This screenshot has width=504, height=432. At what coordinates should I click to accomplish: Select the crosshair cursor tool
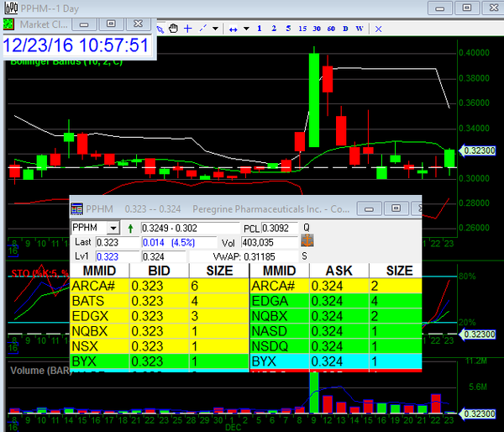point(189,28)
